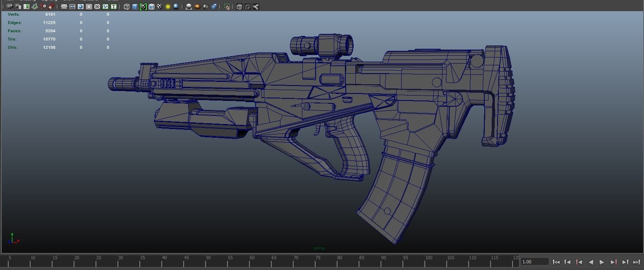Click the UVs value 12198
Viewport: 644px width, 270px height.
(49, 47)
